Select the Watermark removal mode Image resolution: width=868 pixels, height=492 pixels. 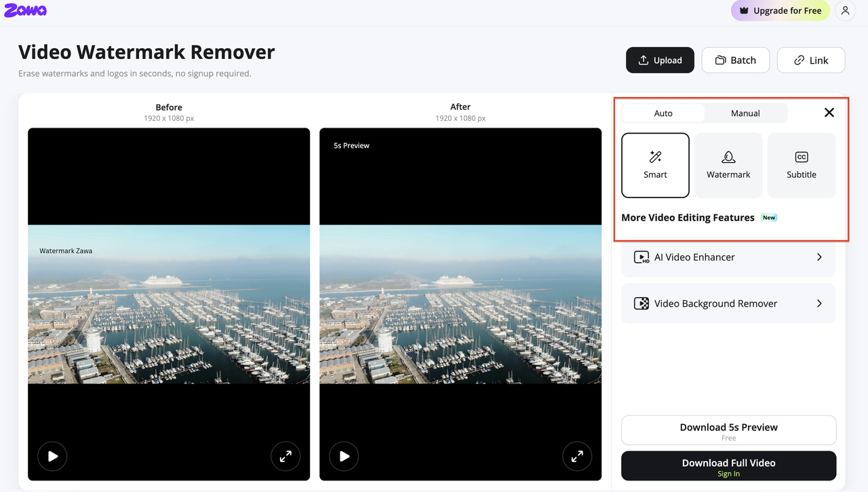(x=728, y=165)
